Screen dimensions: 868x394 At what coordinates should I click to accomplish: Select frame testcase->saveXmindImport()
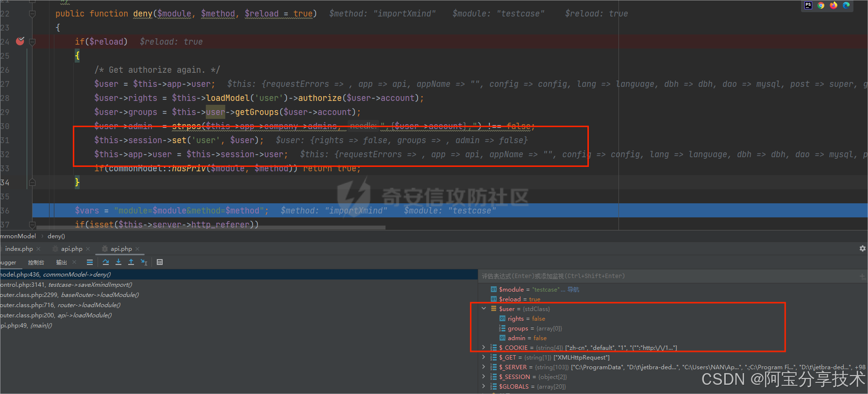point(239,285)
